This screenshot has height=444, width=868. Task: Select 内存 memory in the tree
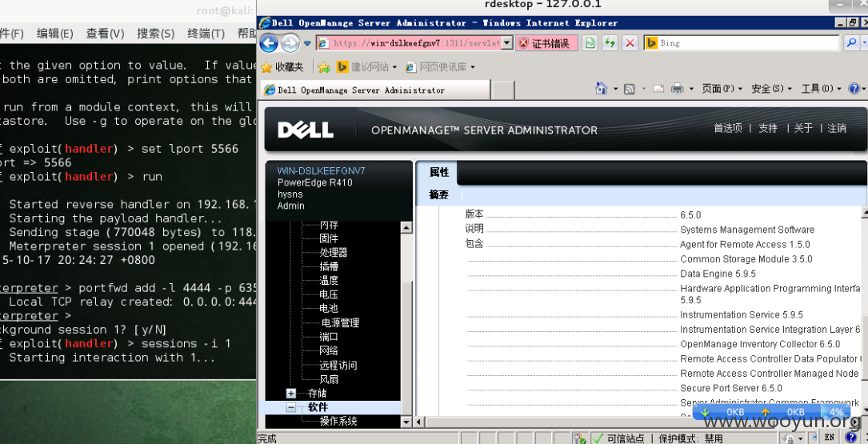coord(329,226)
